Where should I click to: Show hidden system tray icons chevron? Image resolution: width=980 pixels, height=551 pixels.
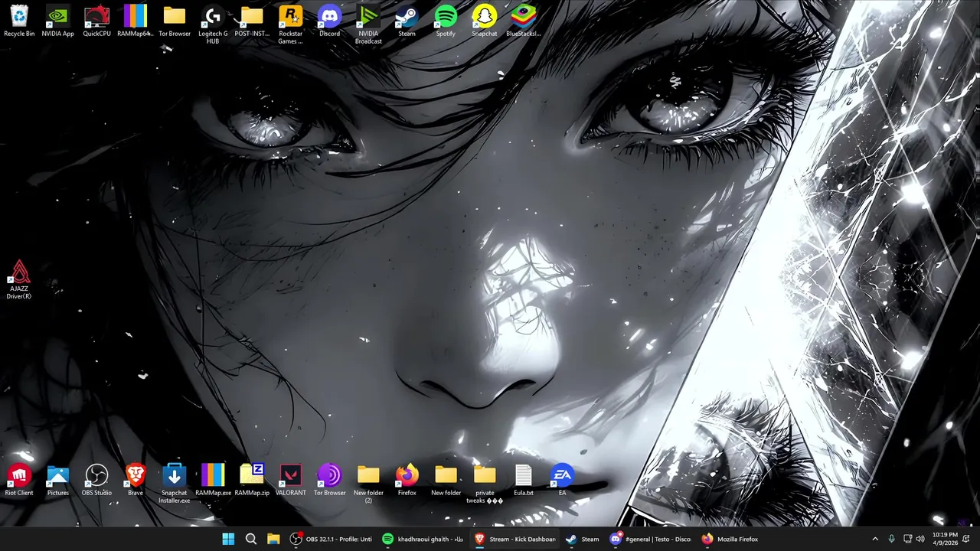tap(875, 539)
